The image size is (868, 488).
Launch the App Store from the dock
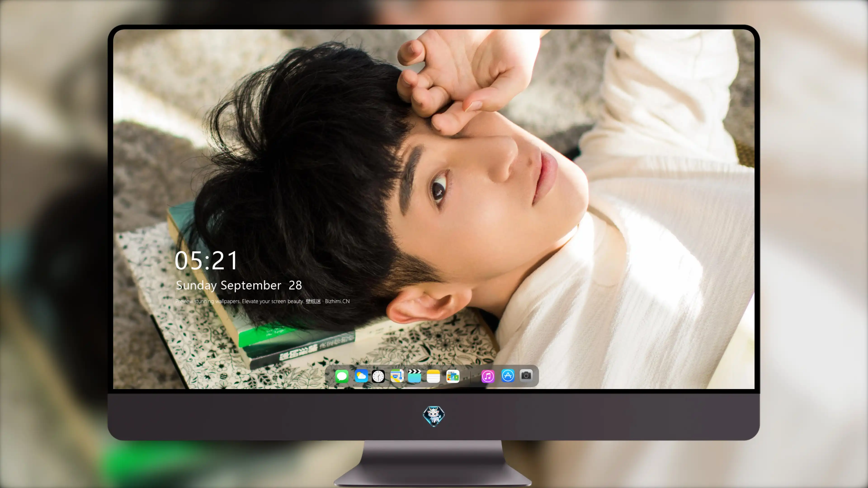click(x=508, y=375)
